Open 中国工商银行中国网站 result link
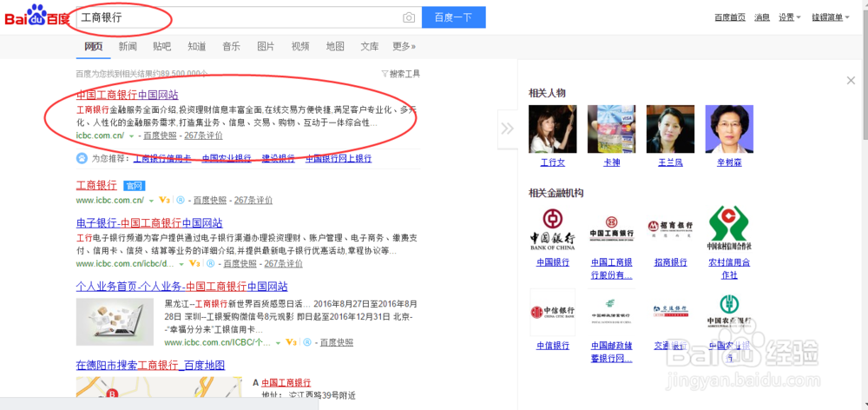This screenshot has height=410, width=868. coord(128,95)
